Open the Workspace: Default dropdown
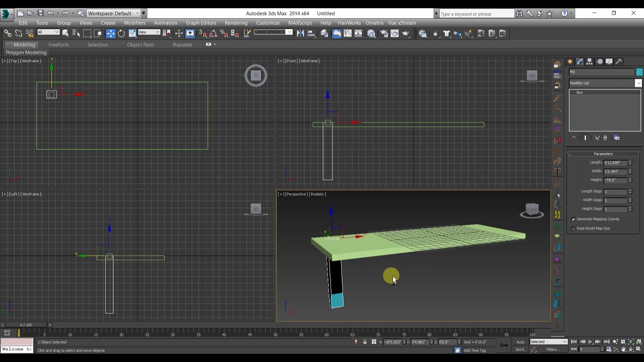This screenshot has height=362, width=644. click(114, 14)
